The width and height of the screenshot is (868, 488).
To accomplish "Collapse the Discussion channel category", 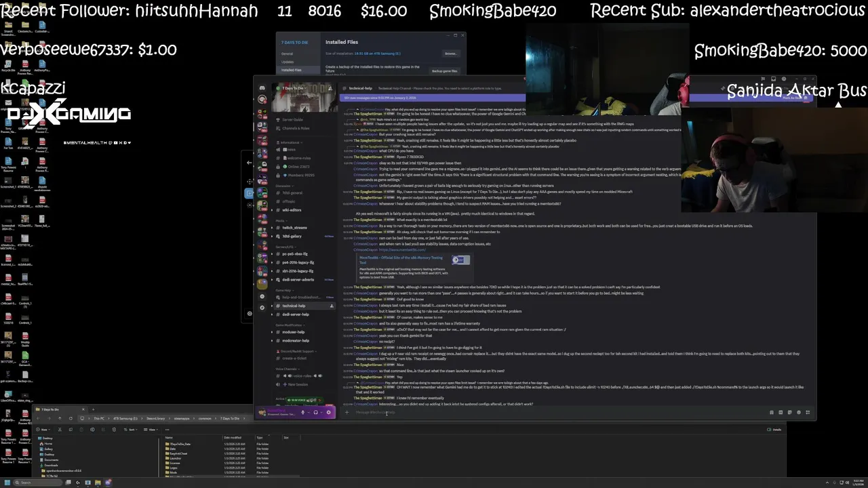I will tap(285, 186).
